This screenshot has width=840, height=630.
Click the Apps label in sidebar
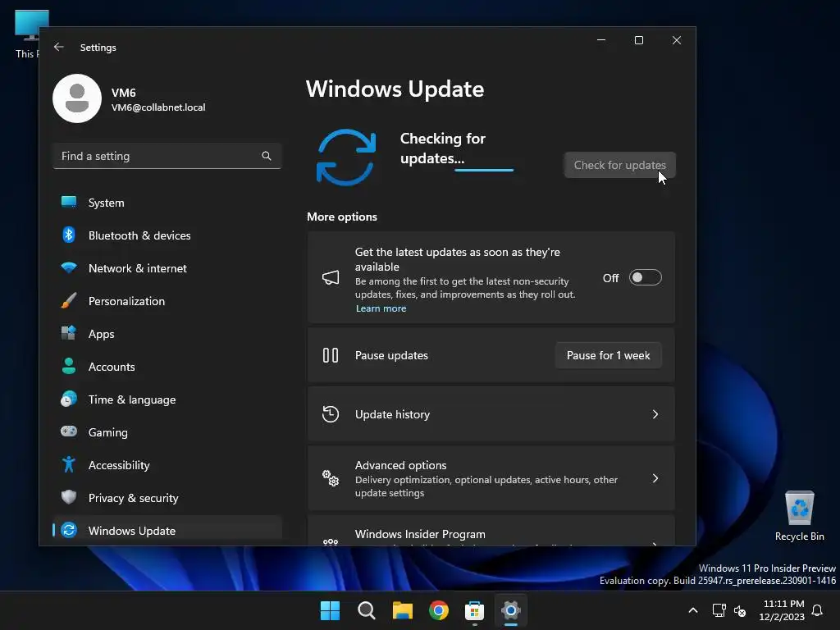101,334
